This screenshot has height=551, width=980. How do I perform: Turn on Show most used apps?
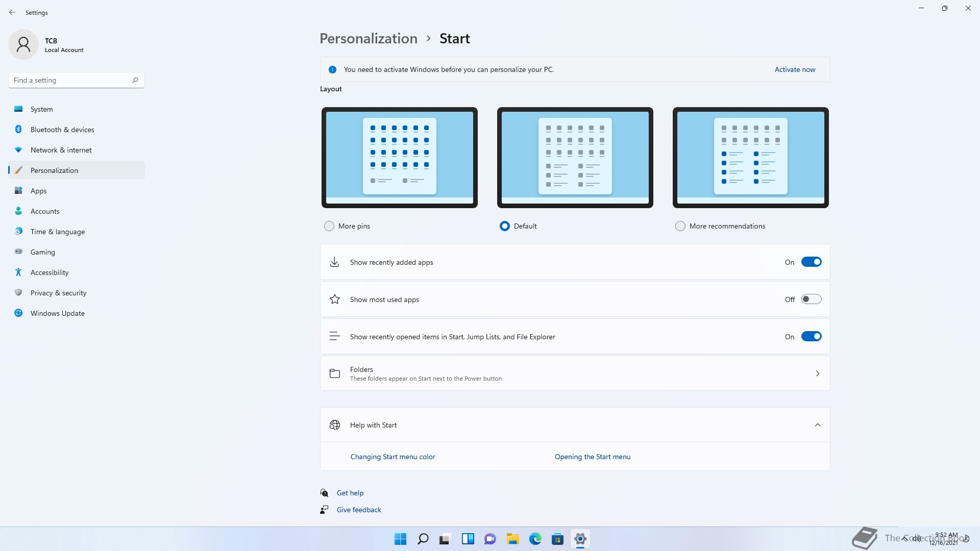(811, 299)
